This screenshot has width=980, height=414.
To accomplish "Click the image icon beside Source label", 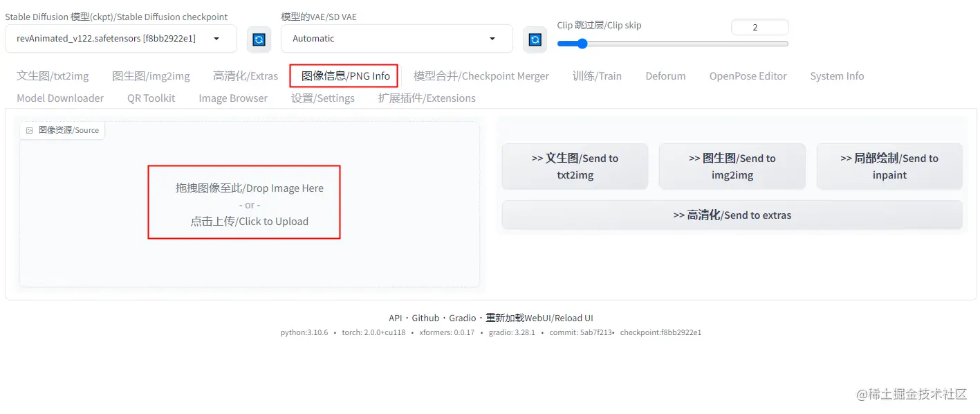I will pos(30,130).
